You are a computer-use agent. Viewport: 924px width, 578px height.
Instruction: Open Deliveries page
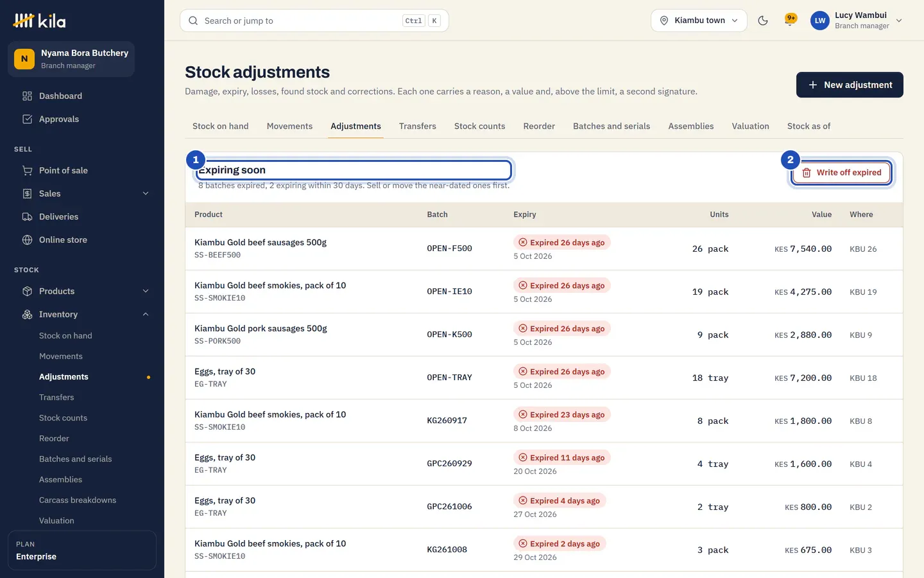pos(82,216)
